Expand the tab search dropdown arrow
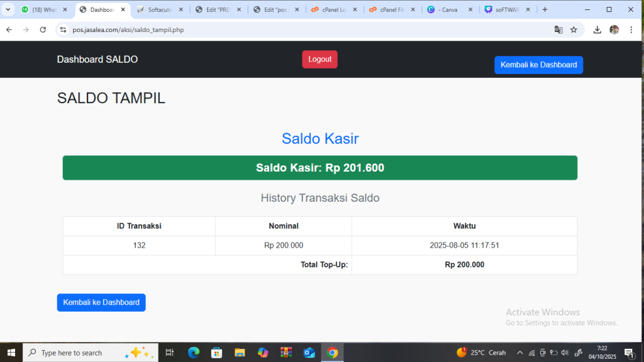 (x=8, y=9)
